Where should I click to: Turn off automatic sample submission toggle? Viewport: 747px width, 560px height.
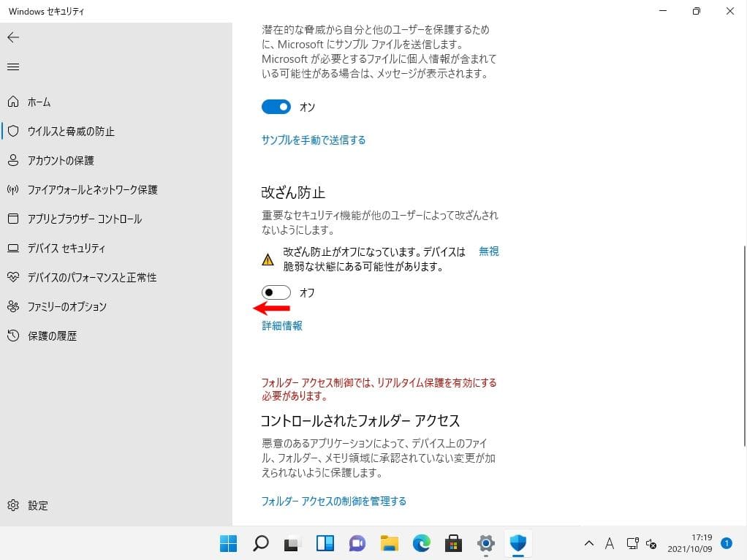276,107
